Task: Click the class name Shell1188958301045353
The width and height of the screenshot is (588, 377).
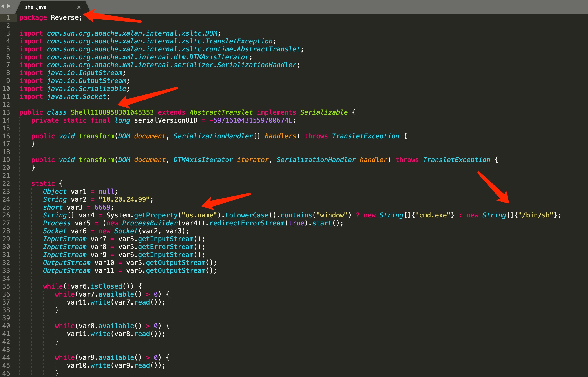Action: click(112, 112)
